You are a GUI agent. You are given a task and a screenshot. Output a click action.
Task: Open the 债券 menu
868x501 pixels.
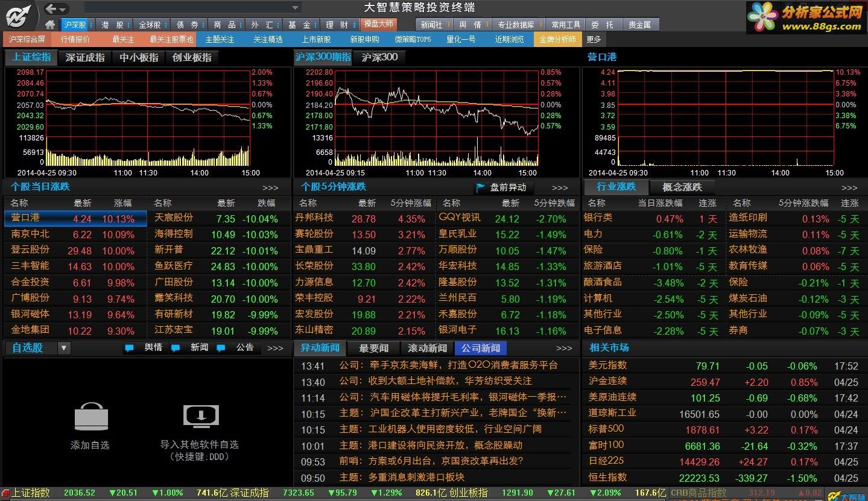[188, 25]
